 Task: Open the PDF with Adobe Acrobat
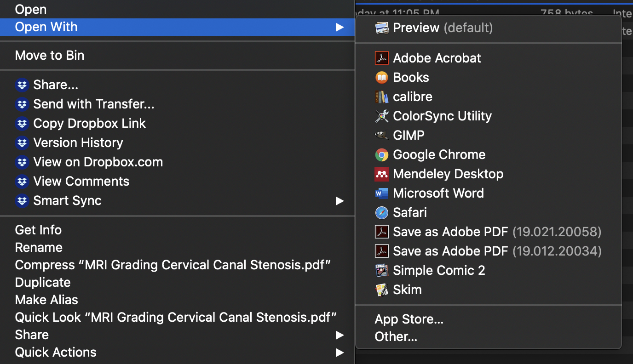437,58
